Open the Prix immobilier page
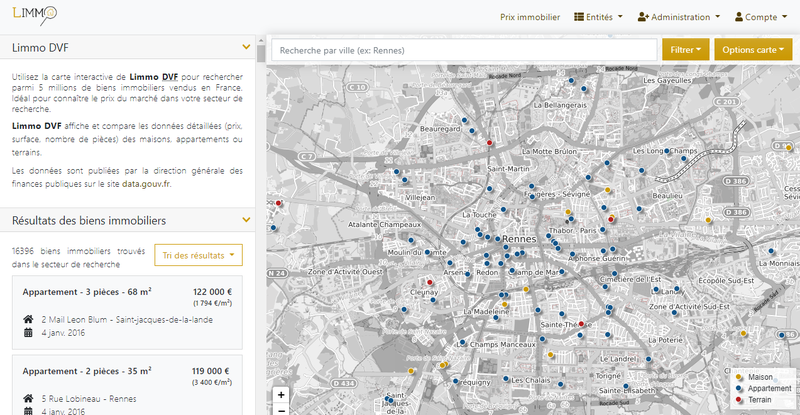The width and height of the screenshot is (800, 415). pos(530,17)
